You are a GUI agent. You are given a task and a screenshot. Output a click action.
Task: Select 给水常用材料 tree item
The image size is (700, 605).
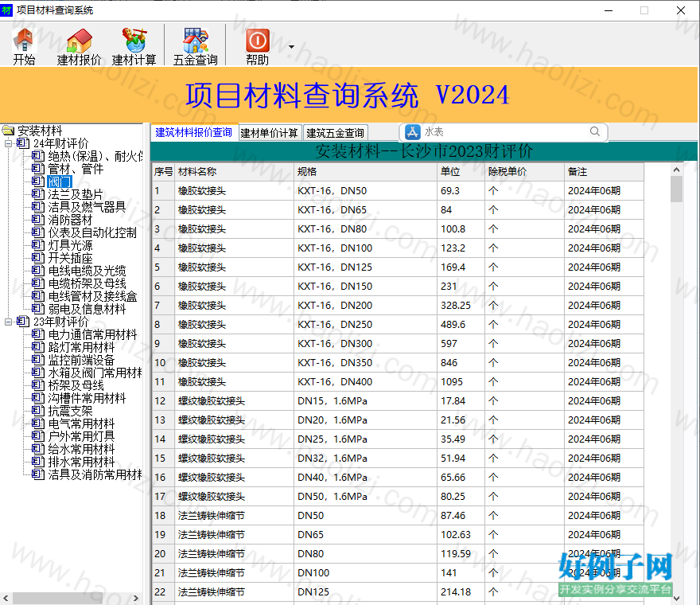click(x=81, y=449)
